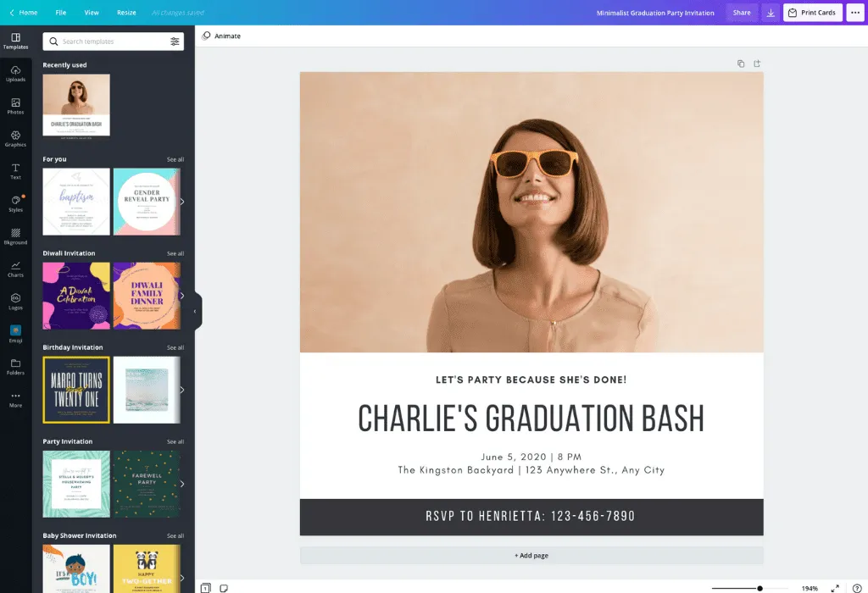Open the Charts sidebar tab
This screenshot has height=593, width=868.
(x=15, y=269)
